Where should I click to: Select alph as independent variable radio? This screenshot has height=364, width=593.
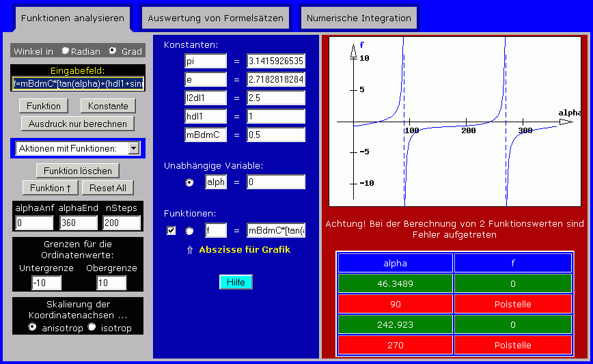click(189, 182)
